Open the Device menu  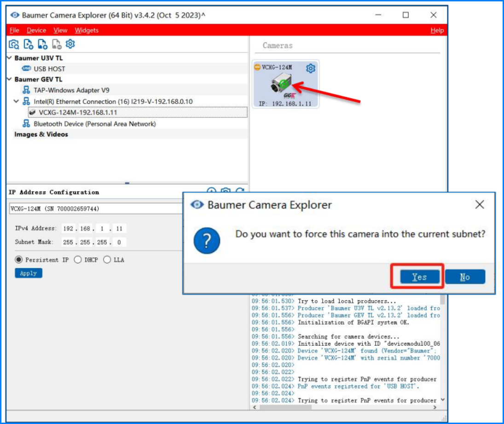click(x=36, y=30)
